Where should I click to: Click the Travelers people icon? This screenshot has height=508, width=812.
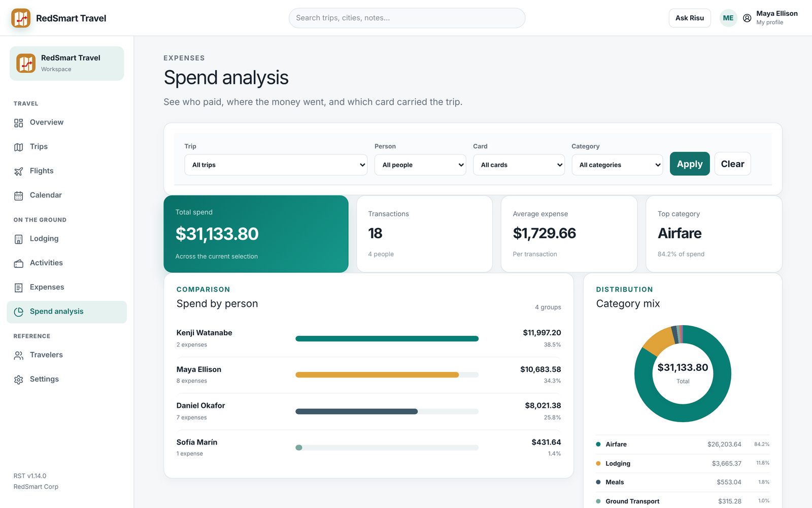point(19,356)
